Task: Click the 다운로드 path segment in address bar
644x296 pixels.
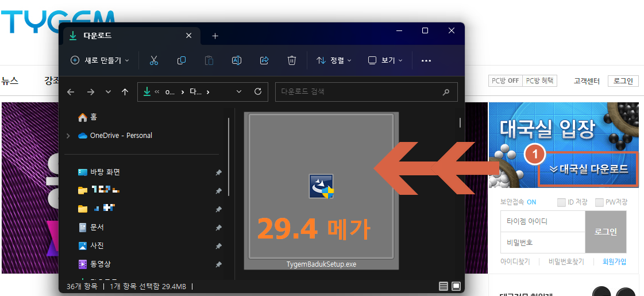Action: [x=195, y=92]
